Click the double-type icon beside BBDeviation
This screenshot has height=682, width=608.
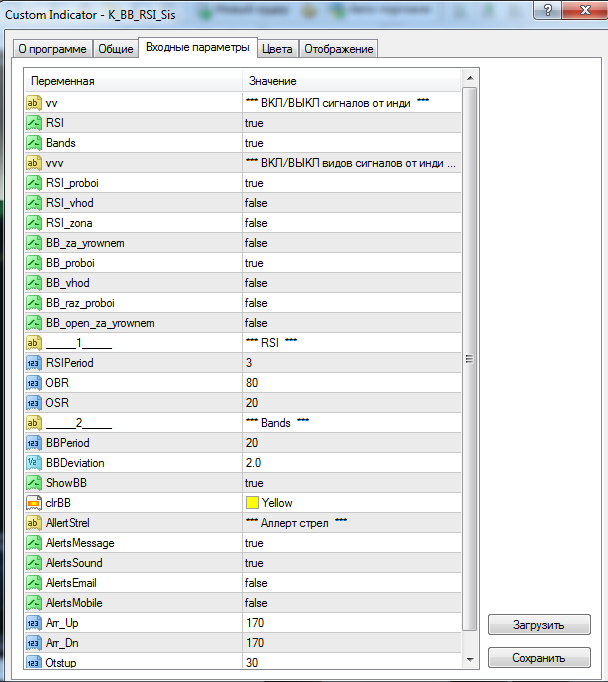click(x=34, y=463)
